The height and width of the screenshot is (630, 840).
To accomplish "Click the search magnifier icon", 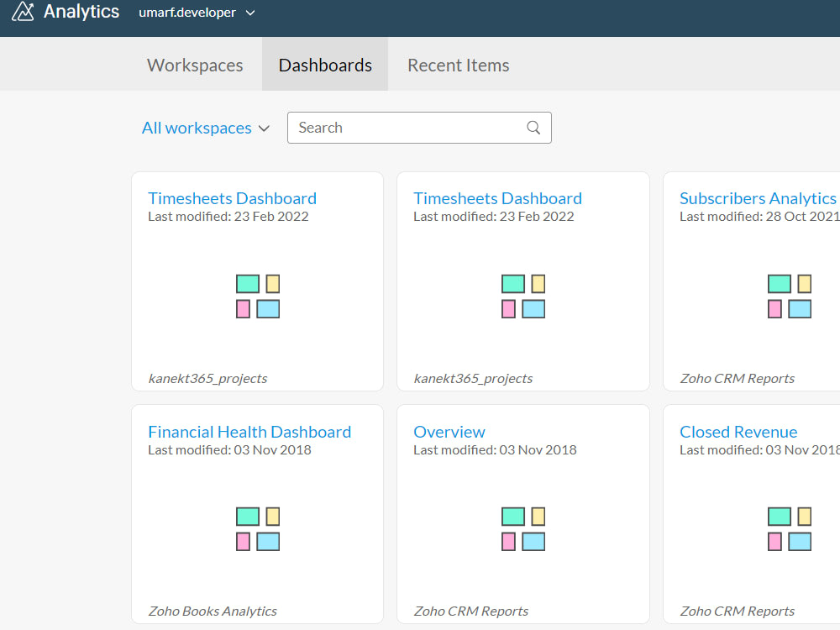I will pyautogui.click(x=533, y=128).
